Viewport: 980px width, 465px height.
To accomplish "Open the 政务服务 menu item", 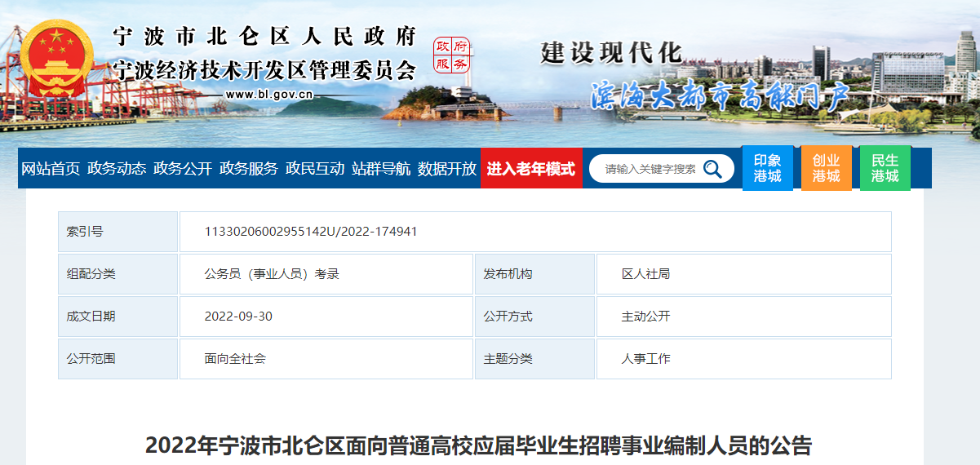I will pyautogui.click(x=249, y=169).
